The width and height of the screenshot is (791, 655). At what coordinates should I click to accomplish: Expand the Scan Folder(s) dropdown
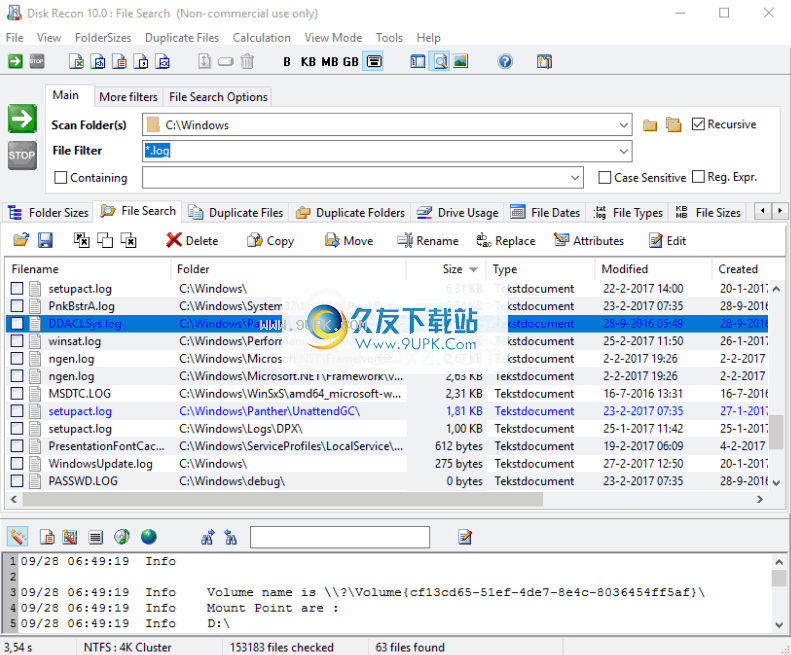pos(624,125)
